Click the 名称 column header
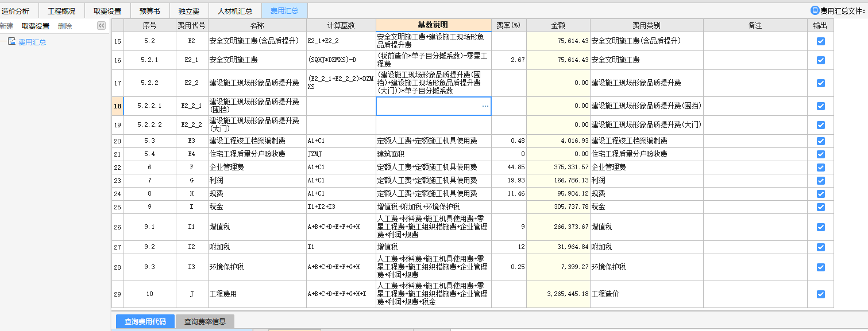 pos(257,25)
